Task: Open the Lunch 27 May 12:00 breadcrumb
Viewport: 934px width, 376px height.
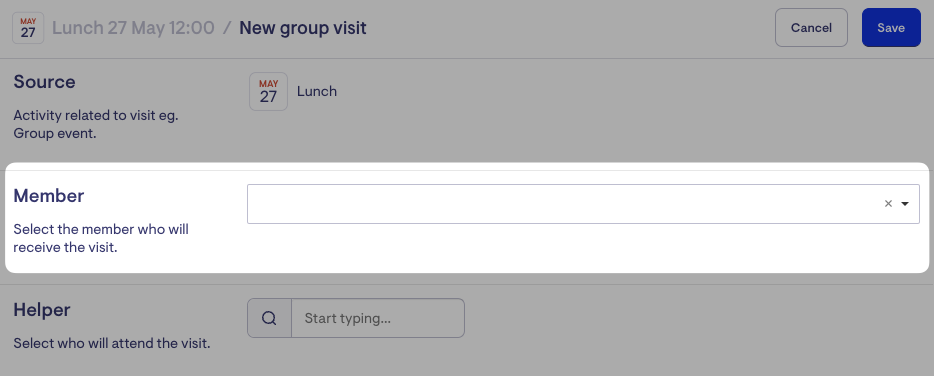Action: [x=133, y=27]
